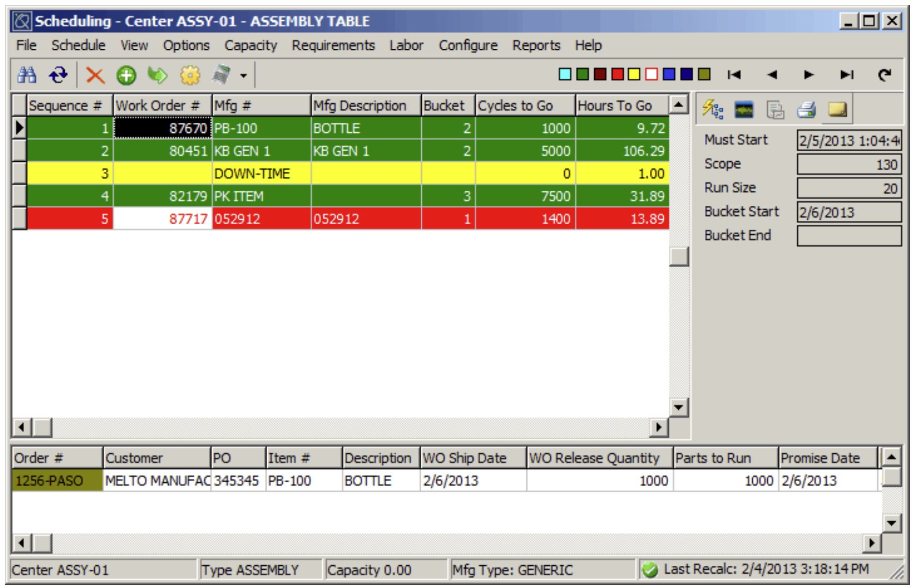This screenshot has height=588, width=917.
Task: Click the green plus add icon
Action: point(126,75)
